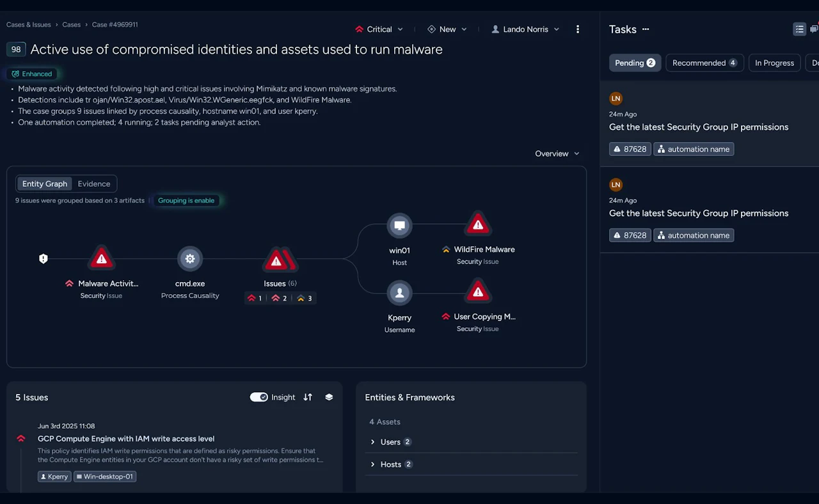The height and width of the screenshot is (504, 819).
Task: Open the task list view icon
Action: click(x=799, y=29)
